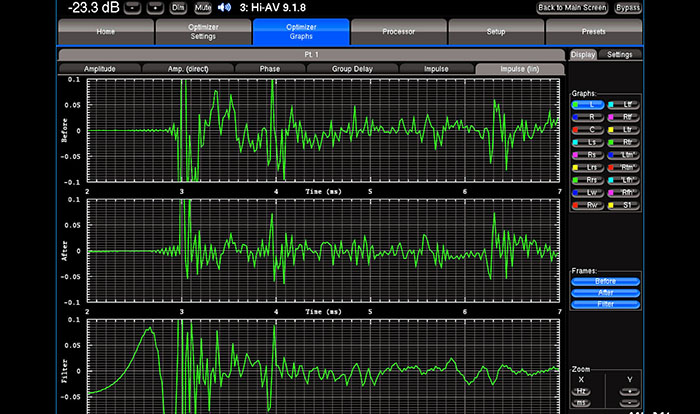
Task: Toggle the Rtm channel graph
Action: click(x=623, y=167)
